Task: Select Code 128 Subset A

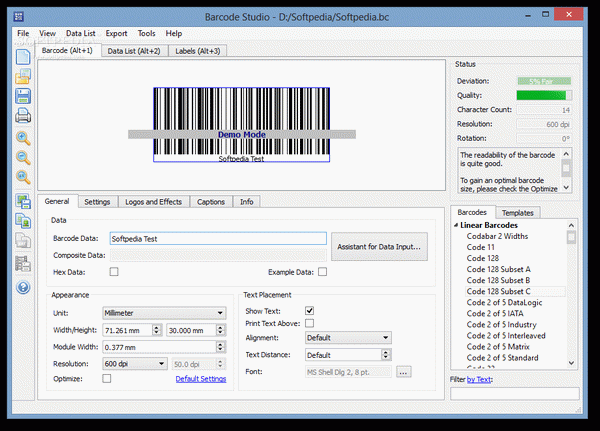Action: (499, 269)
